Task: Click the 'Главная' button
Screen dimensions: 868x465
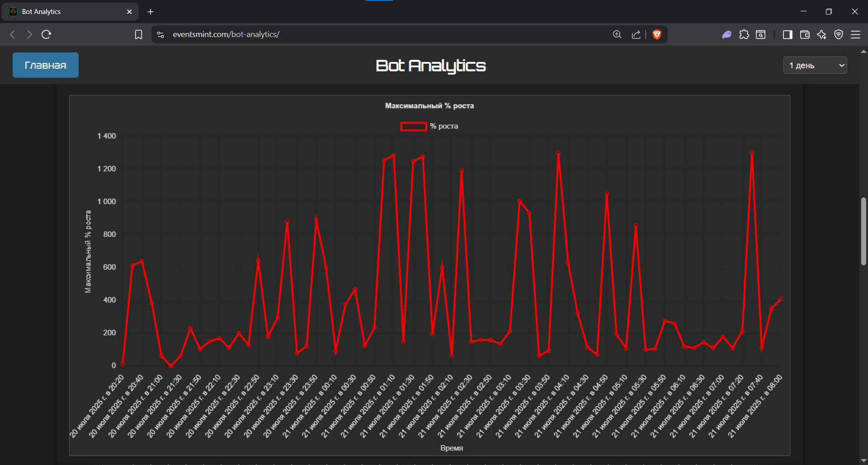Action: pyautogui.click(x=45, y=65)
